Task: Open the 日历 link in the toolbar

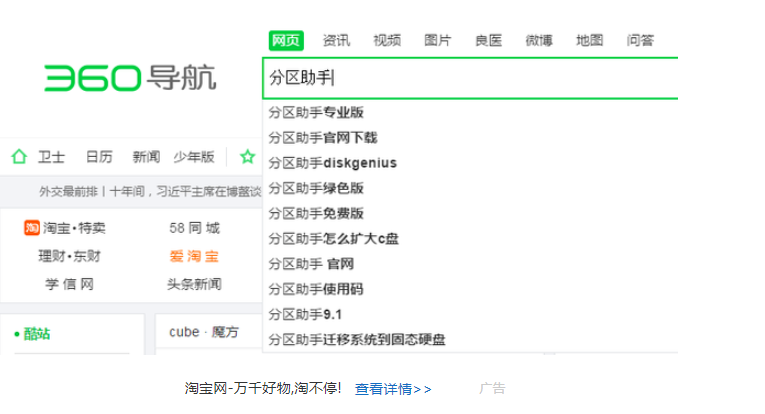Action: [99, 157]
